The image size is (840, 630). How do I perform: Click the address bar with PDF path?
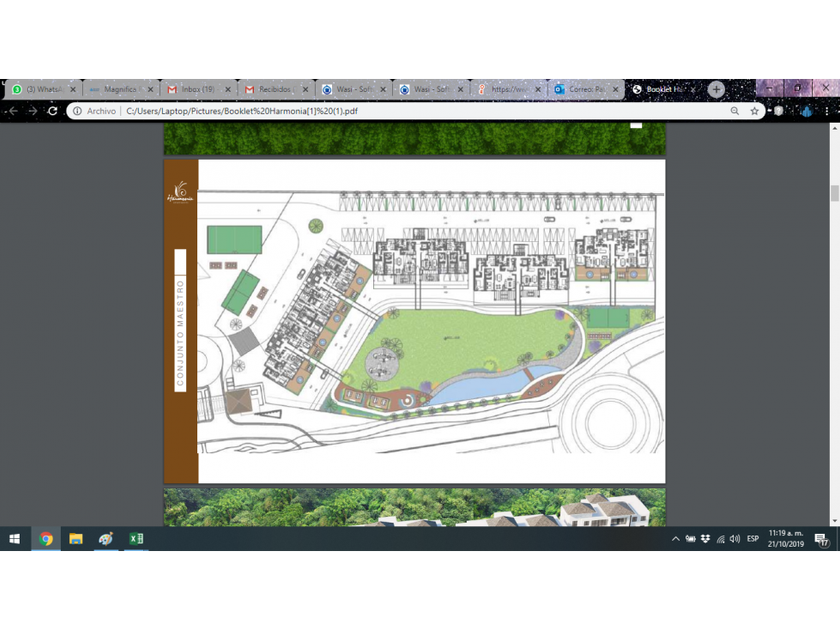(400, 111)
